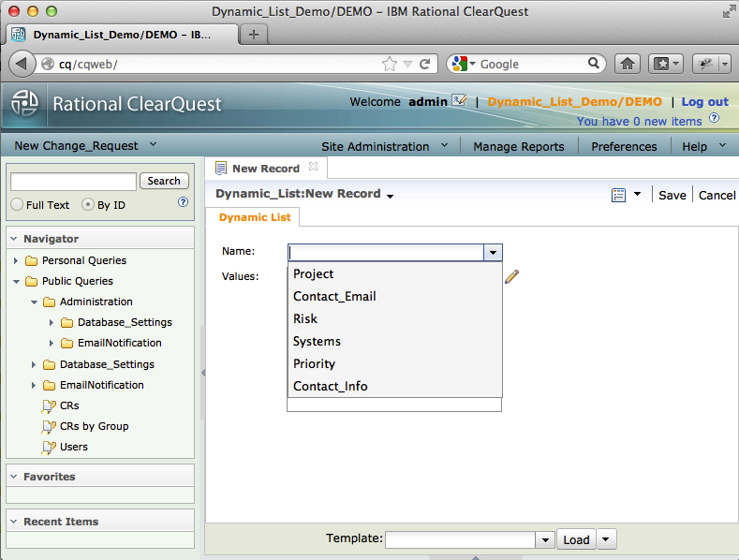739x560 pixels.
Task: Choose Contact_Info from the Name list
Action: (x=394, y=387)
